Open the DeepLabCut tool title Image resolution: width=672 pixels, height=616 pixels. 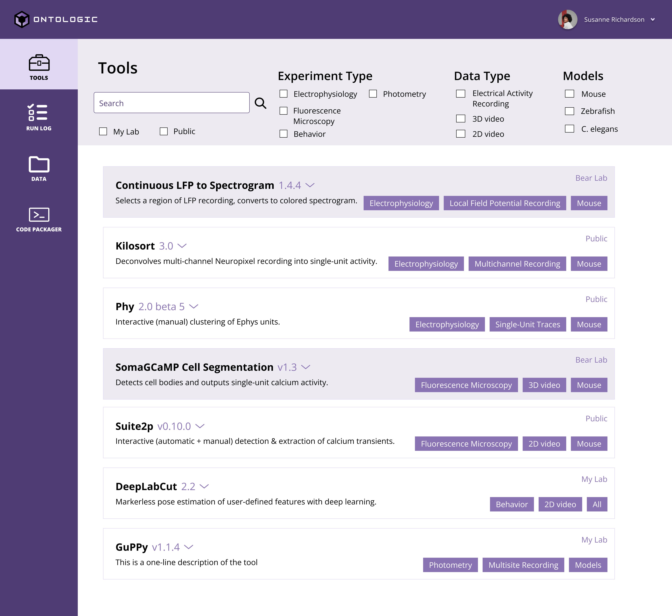(146, 487)
